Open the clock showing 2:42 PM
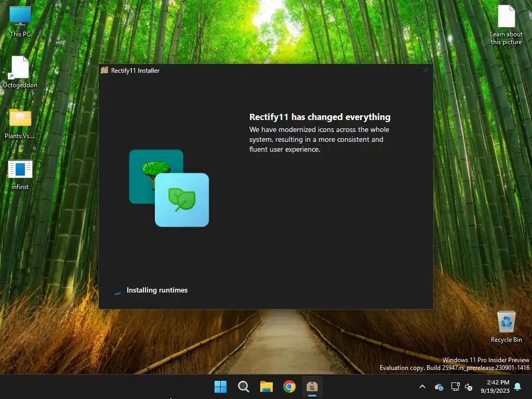Viewport: 532px width, 399px height. [x=495, y=387]
